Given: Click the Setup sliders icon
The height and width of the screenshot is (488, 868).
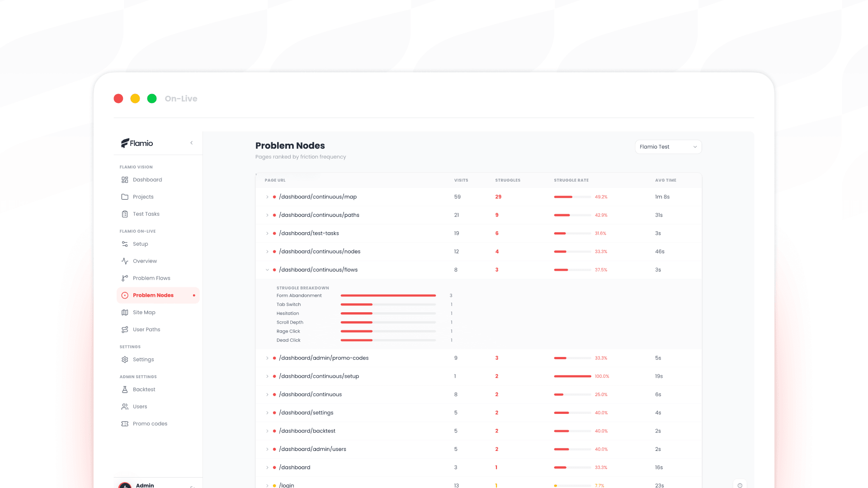Looking at the screenshot, I should click(x=125, y=244).
